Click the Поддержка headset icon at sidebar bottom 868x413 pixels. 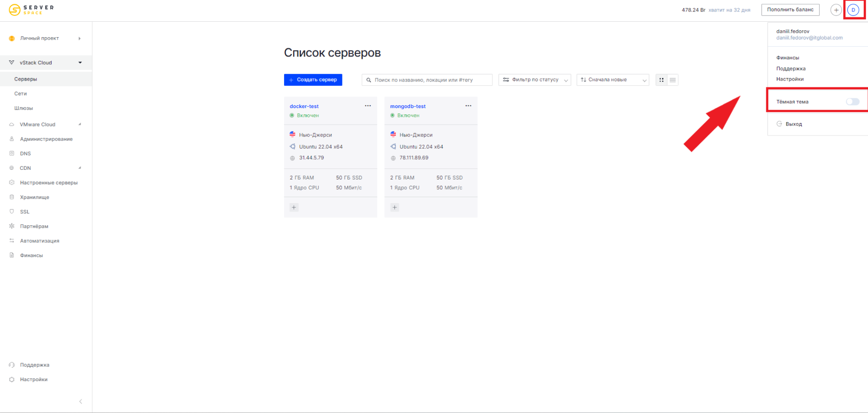tap(12, 365)
